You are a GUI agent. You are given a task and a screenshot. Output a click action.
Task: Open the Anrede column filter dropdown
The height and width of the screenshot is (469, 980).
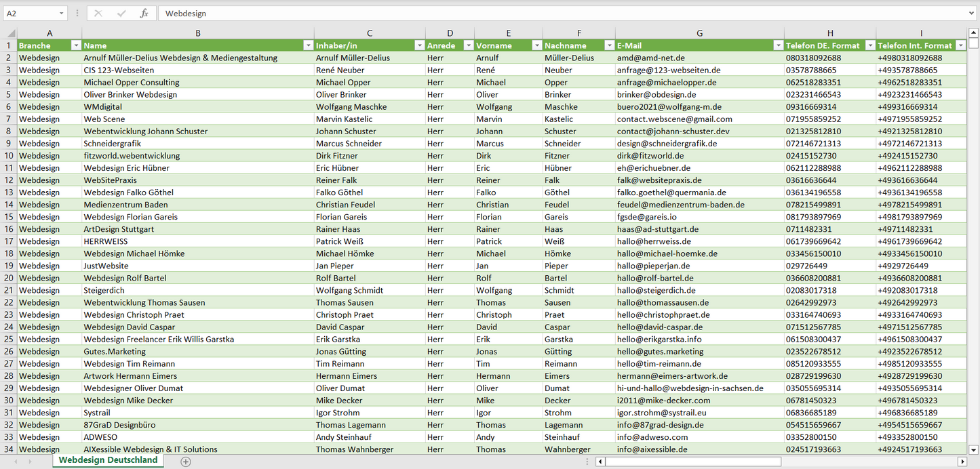(467, 45)
